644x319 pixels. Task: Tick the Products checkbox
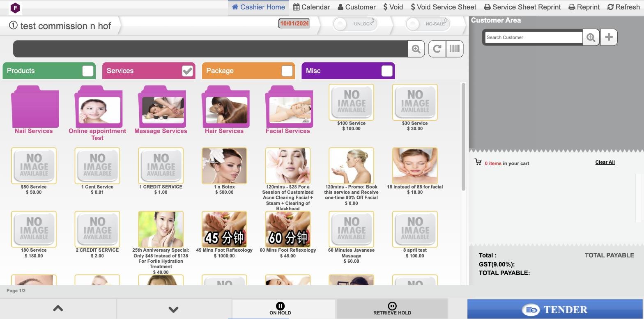click(x=87, y=71)
